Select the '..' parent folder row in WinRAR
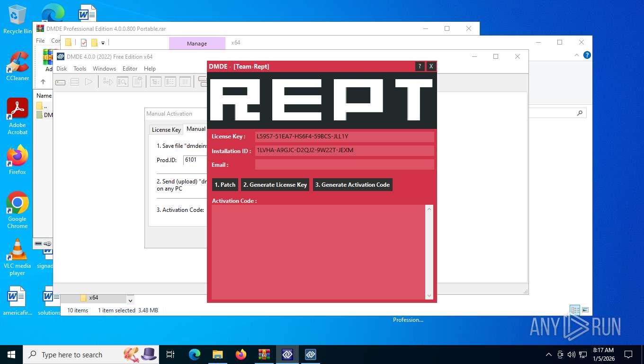This screenshot has width=644, height=364. [x=44, y=106]
